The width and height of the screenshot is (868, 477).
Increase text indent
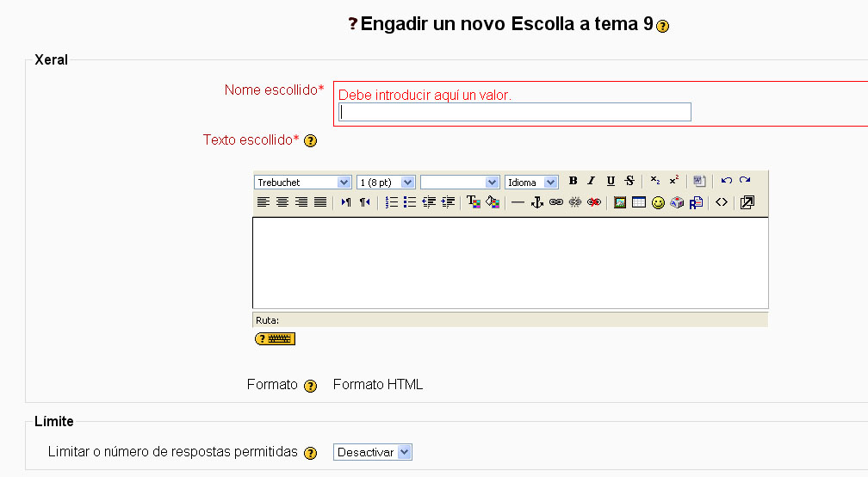[448, 202]
